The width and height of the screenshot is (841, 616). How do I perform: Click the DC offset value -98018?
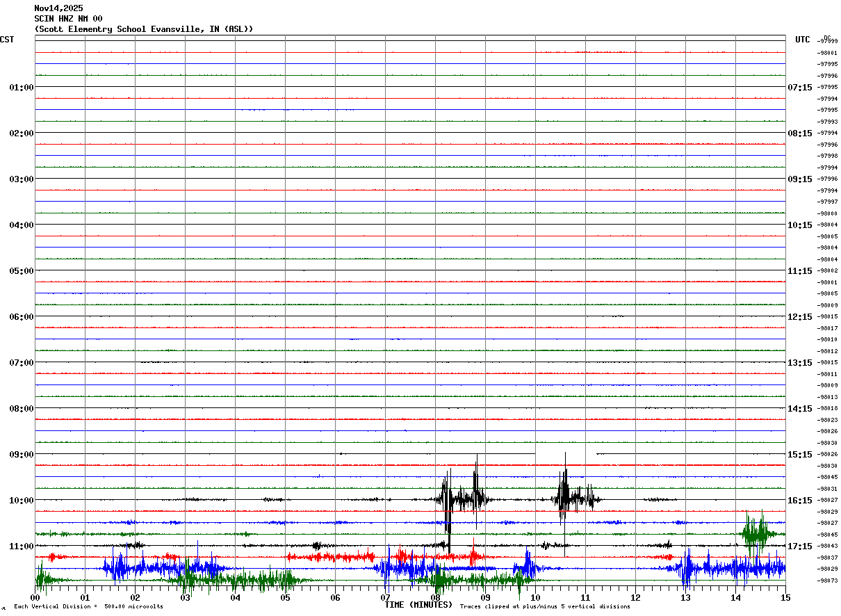[828, 408]
